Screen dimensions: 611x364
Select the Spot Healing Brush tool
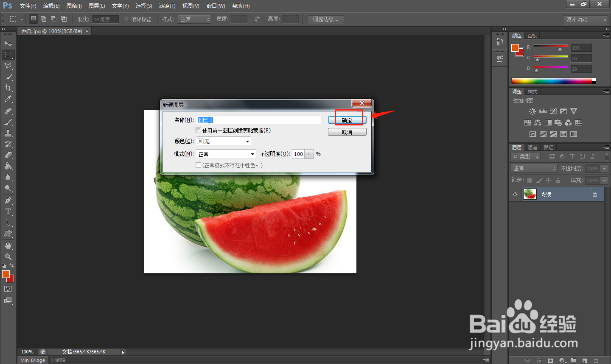(x=8, y=111)
